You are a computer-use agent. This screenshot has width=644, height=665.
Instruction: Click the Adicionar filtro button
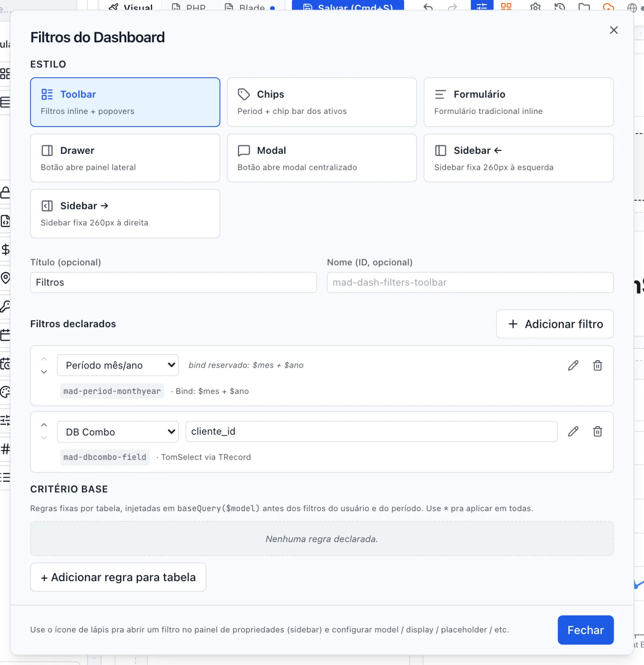coord(555,324)
